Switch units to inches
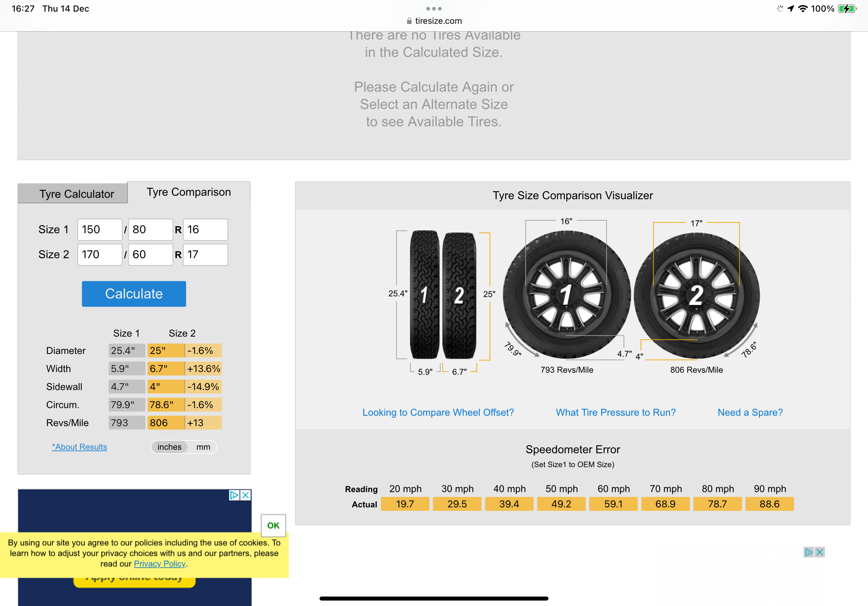Image resolution: width=868 pixels, height=606 pixels. [169, 447]
